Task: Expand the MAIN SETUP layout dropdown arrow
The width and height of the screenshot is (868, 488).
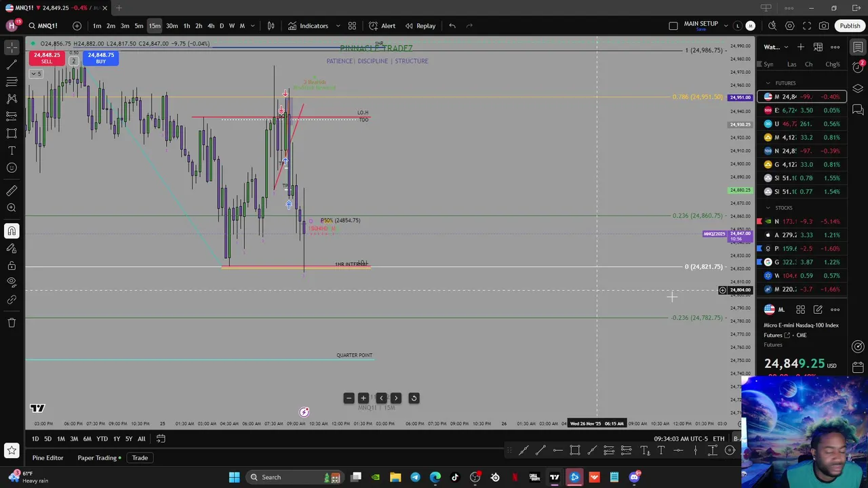Action: [x=725, y=26]
